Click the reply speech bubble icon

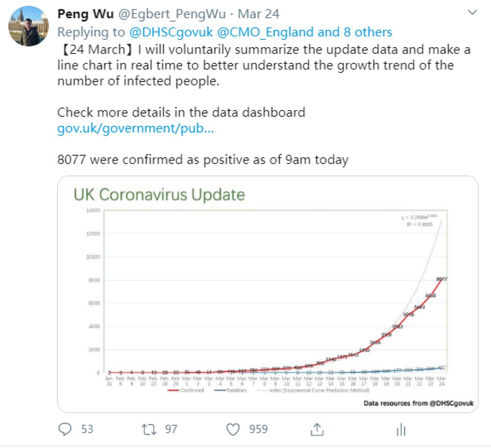[x=65, y=429]
